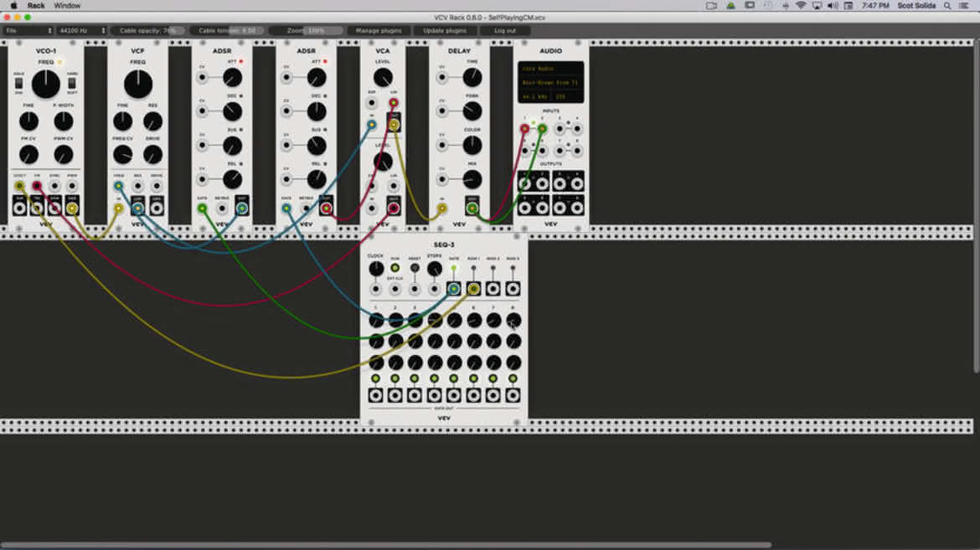Click the SEQ-3 RESET button
This screenshot has height=550, width=980.
pos(415,268)
